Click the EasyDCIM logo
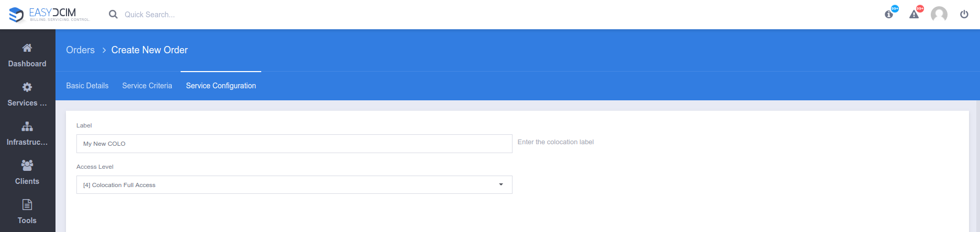 tap(50, 15)
